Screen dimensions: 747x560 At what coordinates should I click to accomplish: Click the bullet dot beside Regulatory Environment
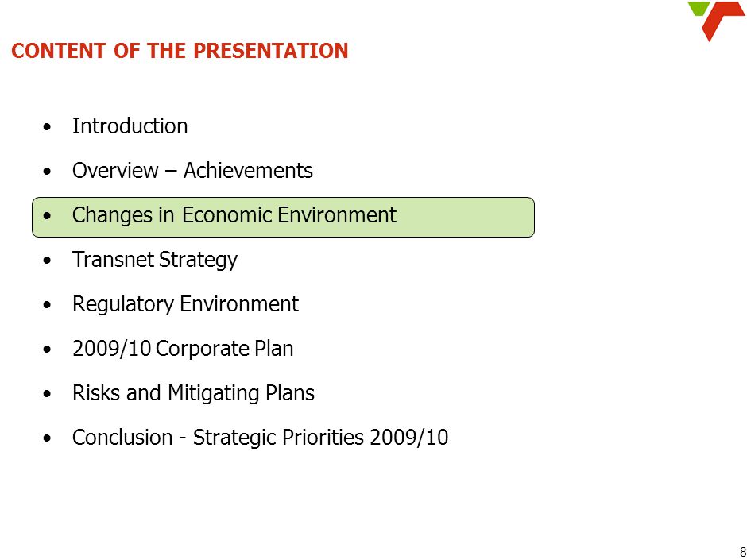pos(47,305)
